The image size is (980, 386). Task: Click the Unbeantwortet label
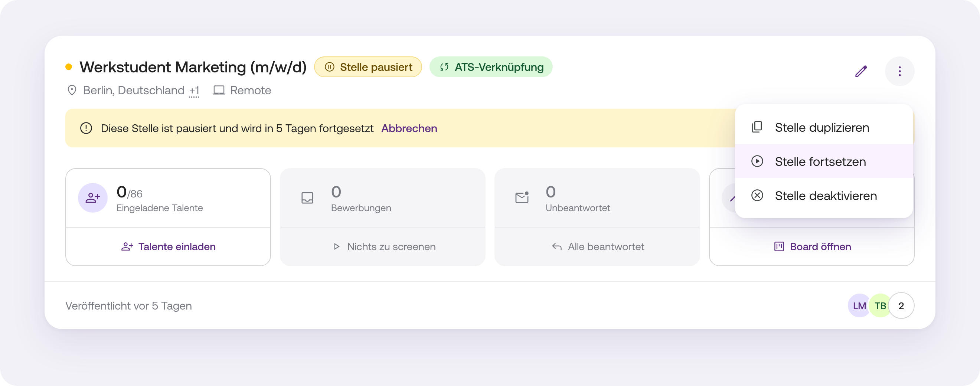[x=578, y=208]
